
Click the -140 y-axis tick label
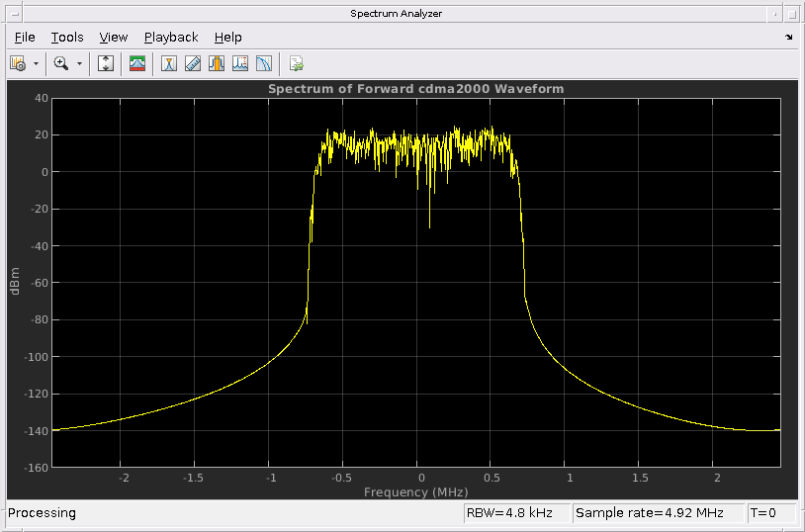coord(36,431)
